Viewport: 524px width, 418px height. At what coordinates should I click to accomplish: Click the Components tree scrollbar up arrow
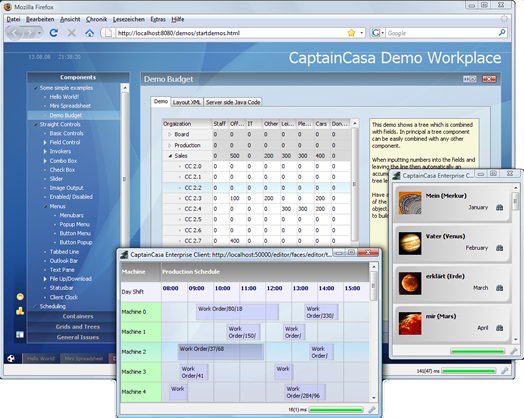coord(125,88)
